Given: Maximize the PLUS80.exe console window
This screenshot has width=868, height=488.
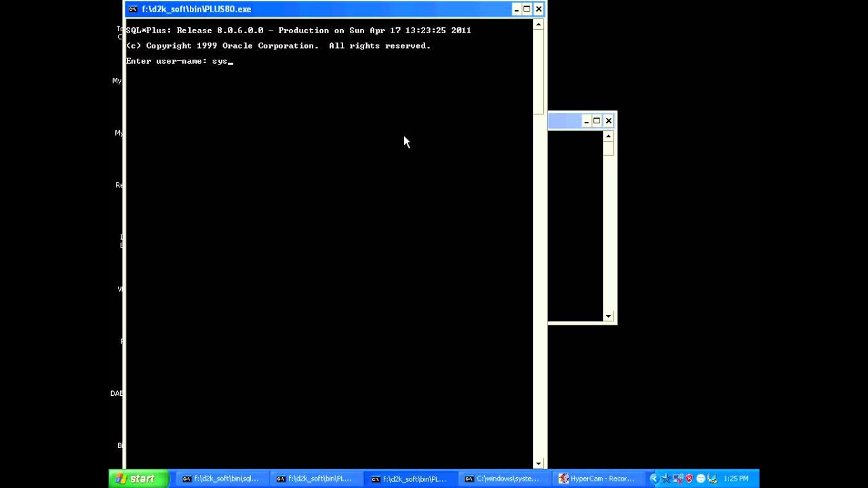Looking at the screenshot, I should (527, 9).
